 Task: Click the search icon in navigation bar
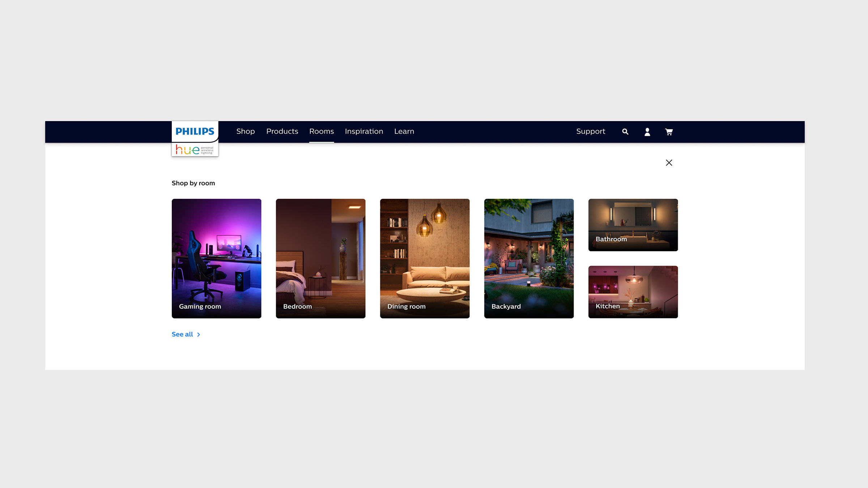625,132
